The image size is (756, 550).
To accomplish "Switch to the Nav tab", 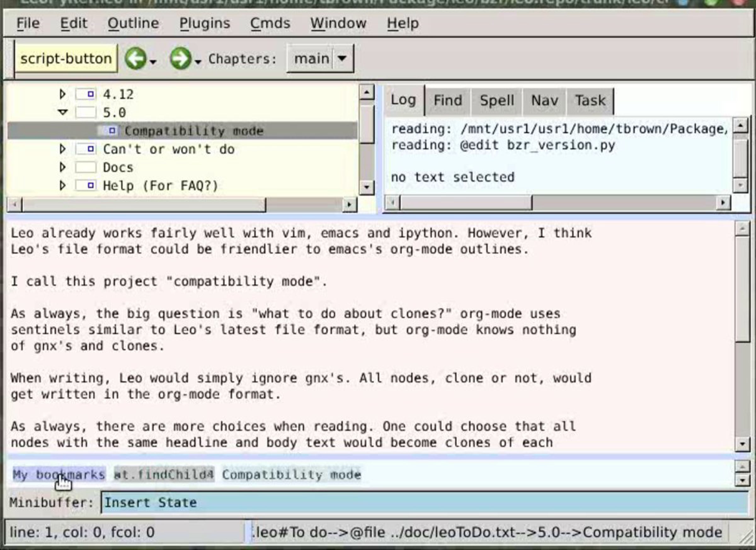I will click(544, 101).
